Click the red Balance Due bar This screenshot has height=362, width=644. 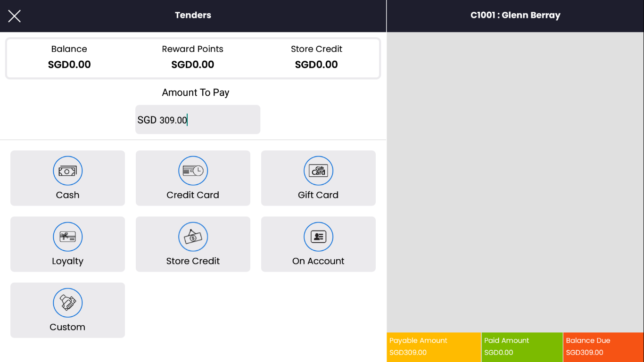point(603,347)
